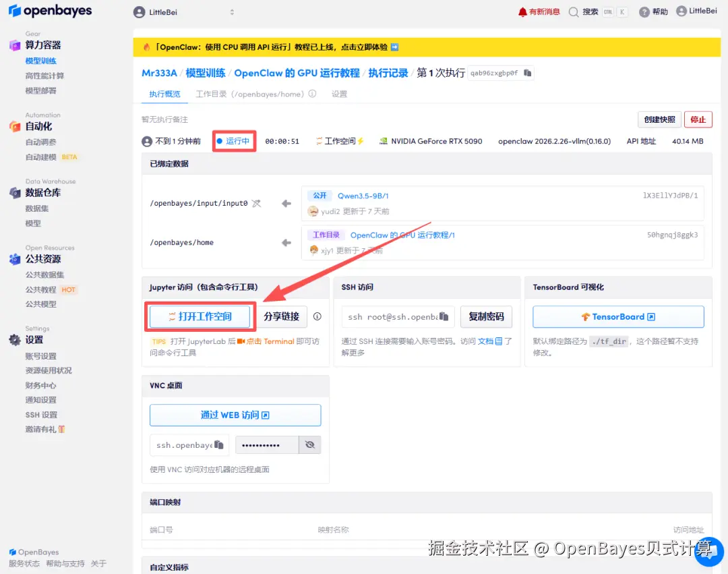Viewport: 728px width, 574px height.
Task: Open 模型 under 数据仓库 in sidebar
Action: (x=33, y=223)
